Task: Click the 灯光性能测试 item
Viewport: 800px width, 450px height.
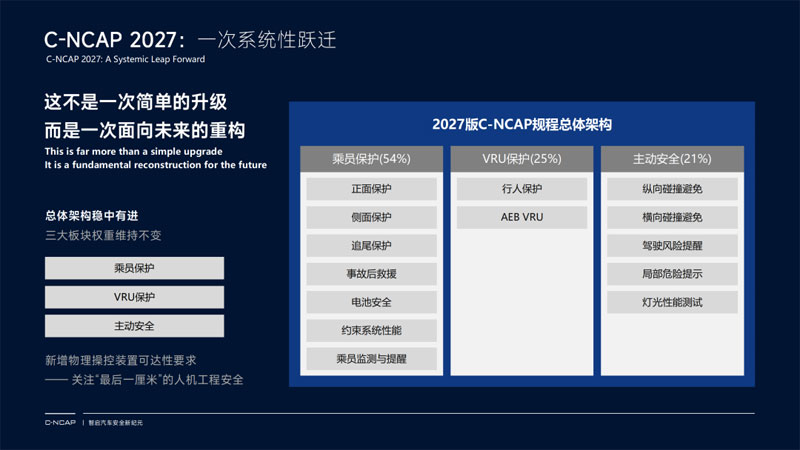Action: 672,302
